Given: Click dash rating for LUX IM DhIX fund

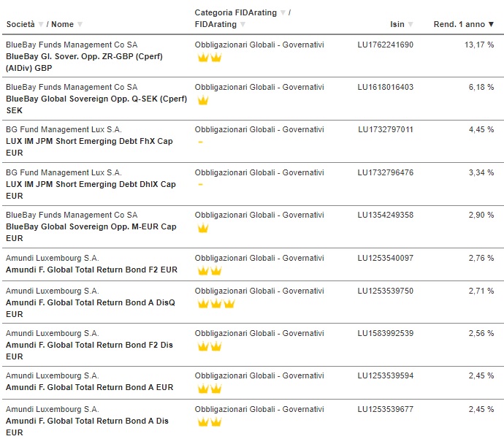Looking at the screenshot, I should point(200,185).
